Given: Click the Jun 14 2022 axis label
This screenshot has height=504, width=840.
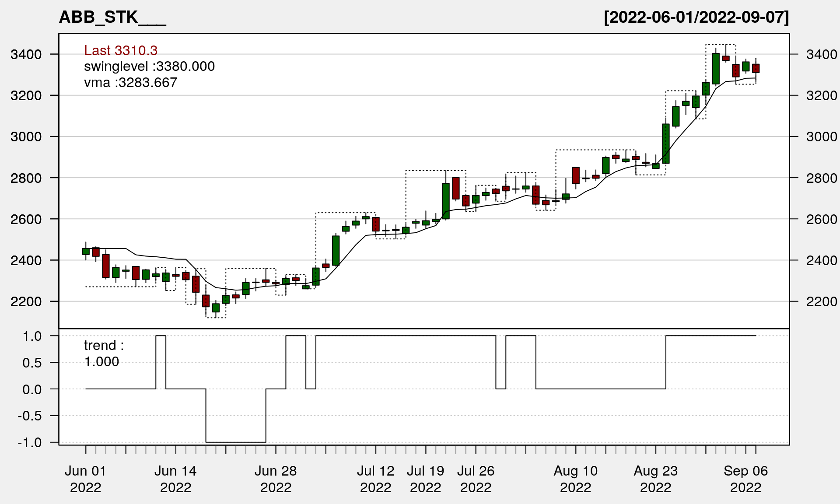Looking at the screenshot, I should pyautogui.click(x=175, y=479).
